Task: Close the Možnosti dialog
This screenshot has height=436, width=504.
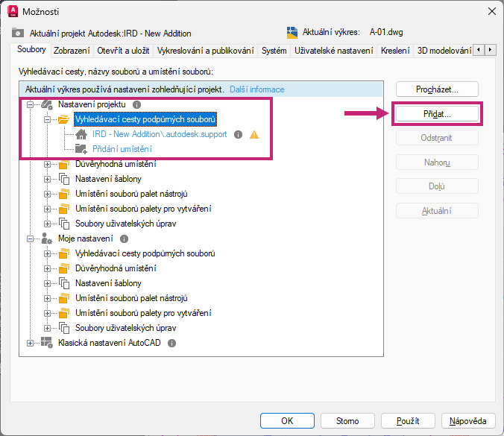Action: coord(492,12)
